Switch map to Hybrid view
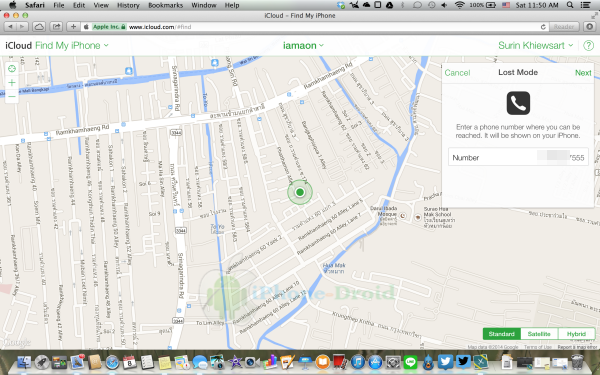This screenshot has width=600, height=375. (x=576, y=334)
